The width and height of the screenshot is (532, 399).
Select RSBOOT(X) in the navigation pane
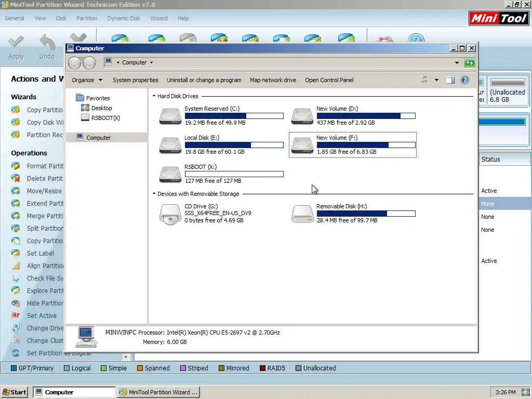(101, 118)
